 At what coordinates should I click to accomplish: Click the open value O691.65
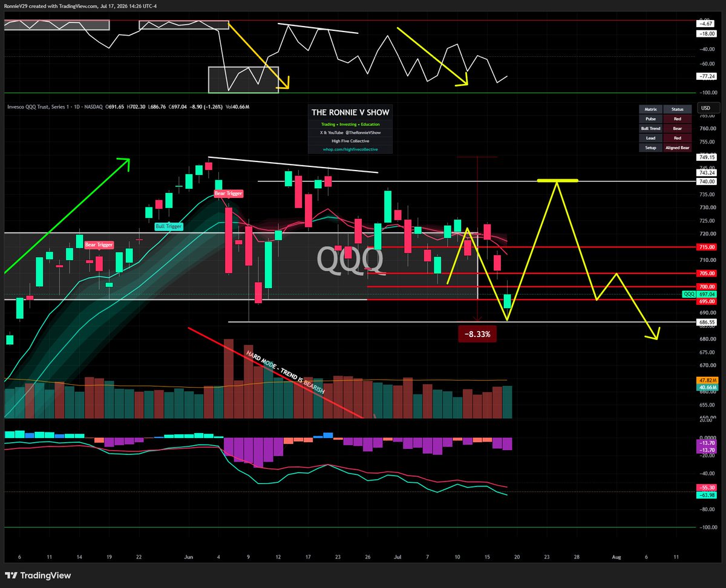pyautogui.click(x=115, y=106)
